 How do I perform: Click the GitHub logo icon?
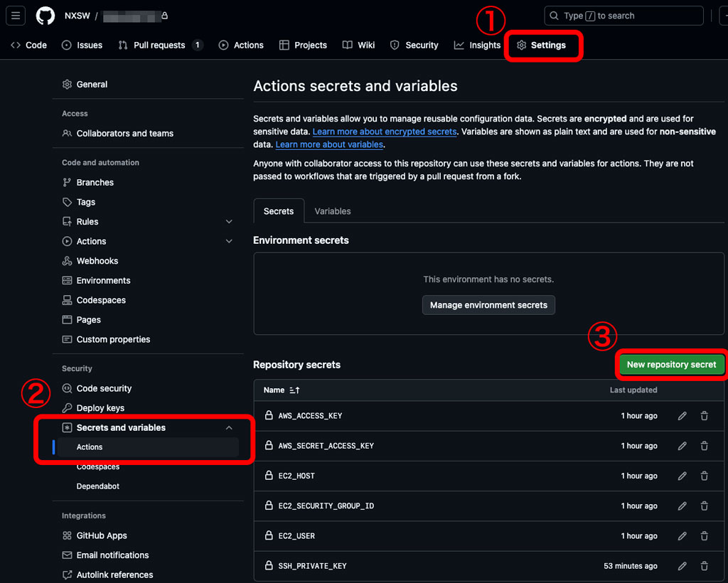45,16
